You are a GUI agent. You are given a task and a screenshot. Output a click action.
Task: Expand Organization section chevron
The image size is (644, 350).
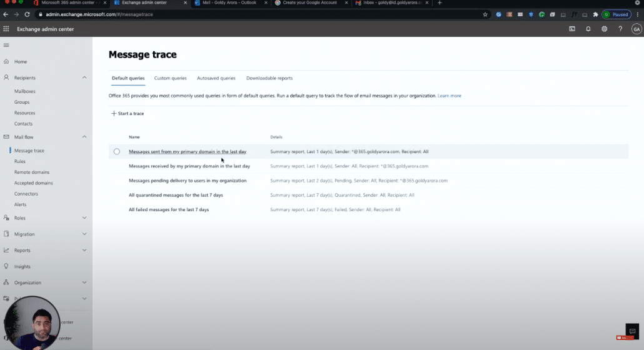(84, 282)
